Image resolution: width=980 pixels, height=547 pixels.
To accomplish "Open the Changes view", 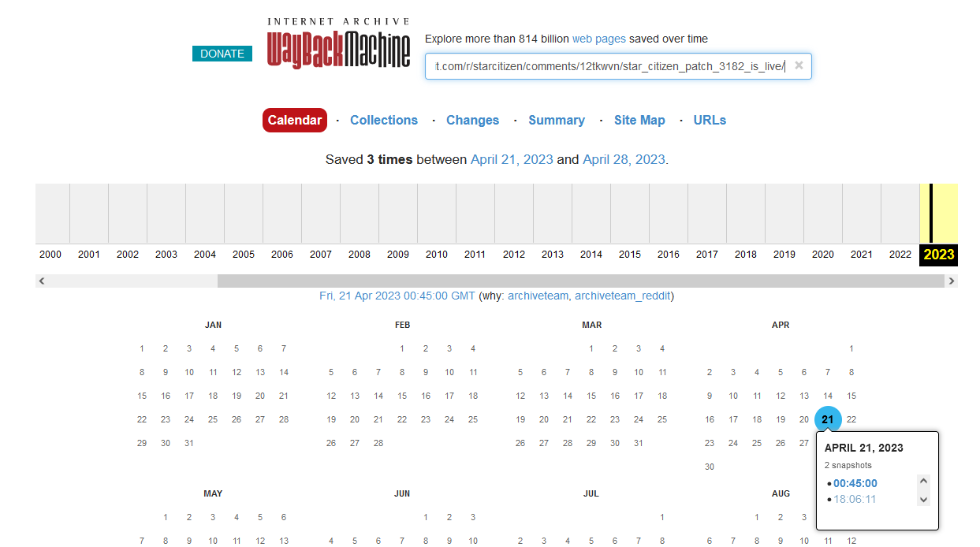I will point(472,120).
